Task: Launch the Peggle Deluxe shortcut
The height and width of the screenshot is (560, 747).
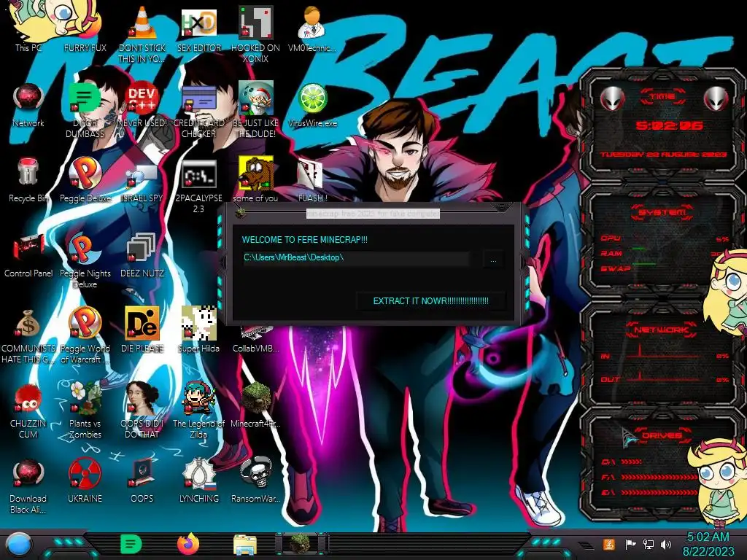Action: pyautogui.click(x=85, y=180)
